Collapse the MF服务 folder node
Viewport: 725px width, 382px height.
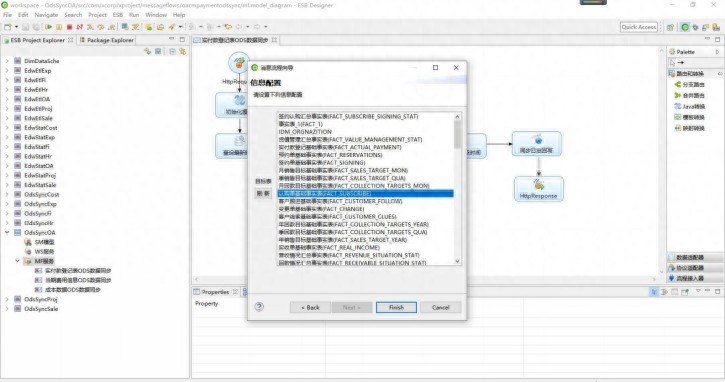(x=18, y=261)
